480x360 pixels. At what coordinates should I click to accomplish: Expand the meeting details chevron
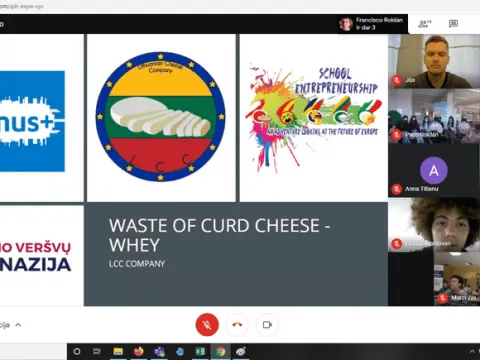tap(18, 324)
